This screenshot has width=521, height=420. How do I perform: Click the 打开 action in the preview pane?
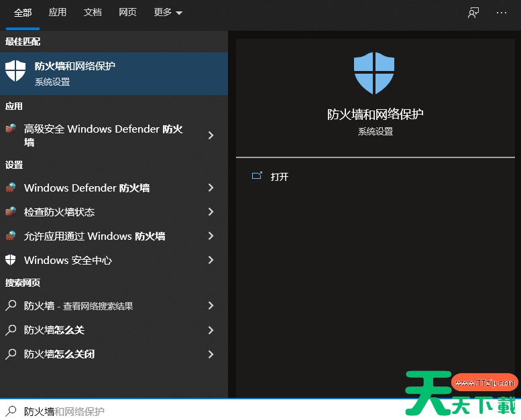click(x=280, y=177)
